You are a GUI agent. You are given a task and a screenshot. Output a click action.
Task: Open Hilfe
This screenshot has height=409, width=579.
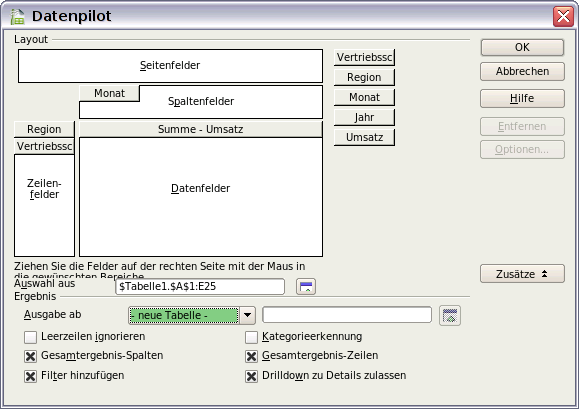[x=522, y=99]
